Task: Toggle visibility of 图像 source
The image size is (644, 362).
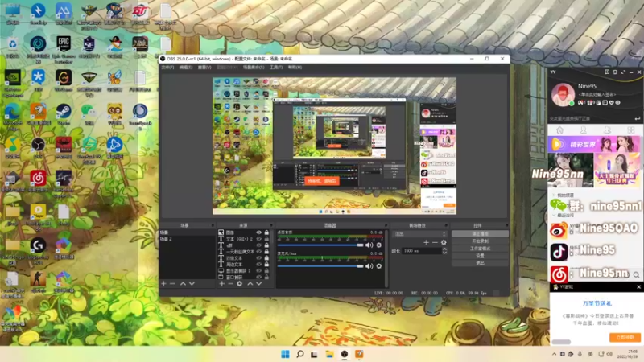Action: coord(258,232)
